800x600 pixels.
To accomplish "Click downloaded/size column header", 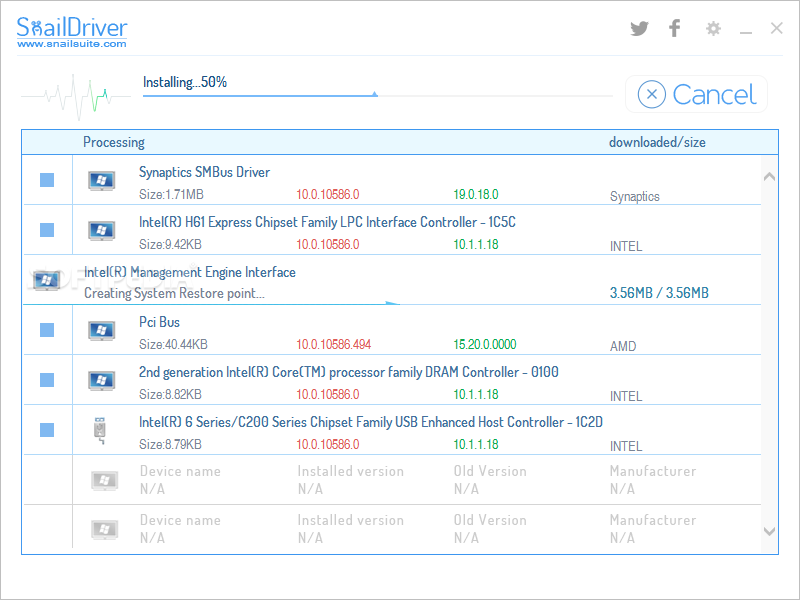I will [x=657, y=142].
